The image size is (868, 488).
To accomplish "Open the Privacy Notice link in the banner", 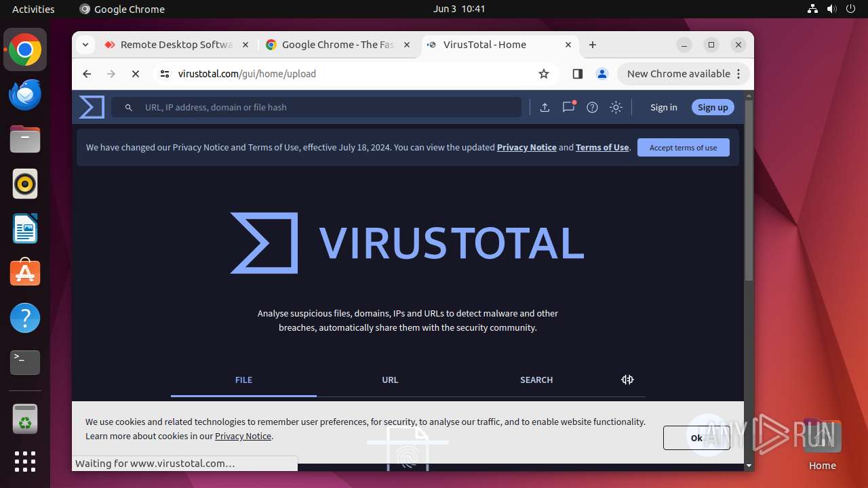I will coord(527,147).
